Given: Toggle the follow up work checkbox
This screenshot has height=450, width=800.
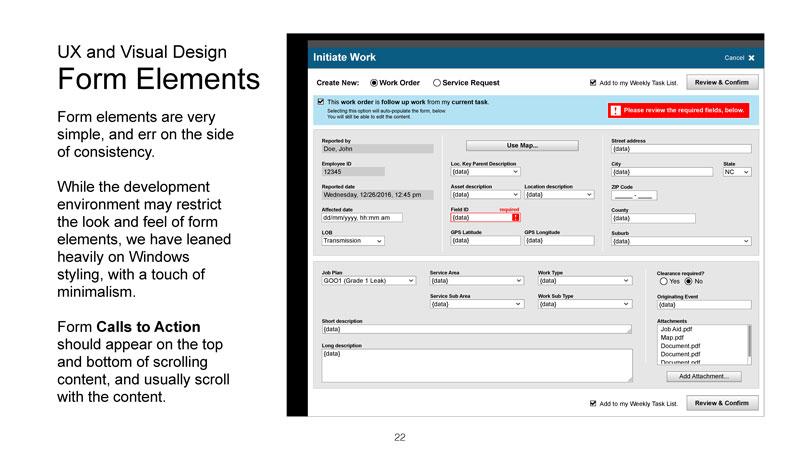Looking at the screenshot, I should (x=320, y=102).
